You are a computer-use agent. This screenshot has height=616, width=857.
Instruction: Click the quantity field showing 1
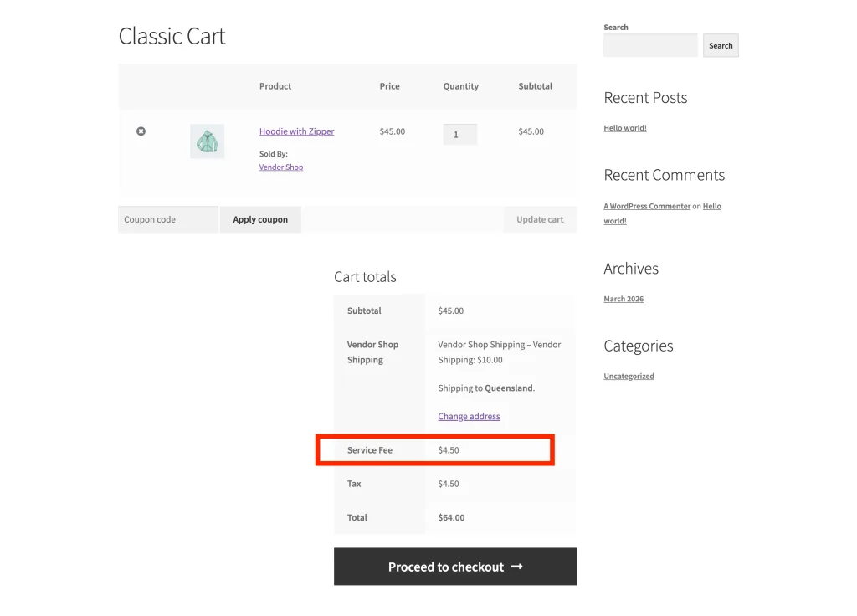point(459,135)
